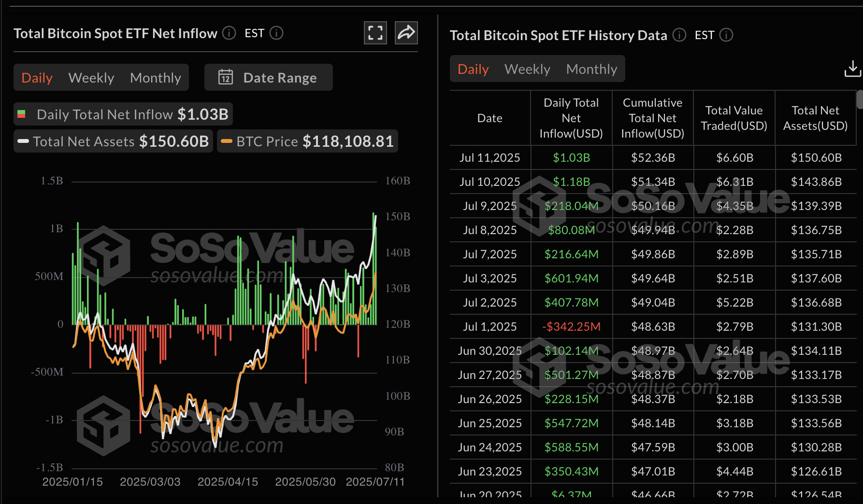Click the $216.64M inflow value
This screenshot has width=863, height=504.
tap(571, 254)
